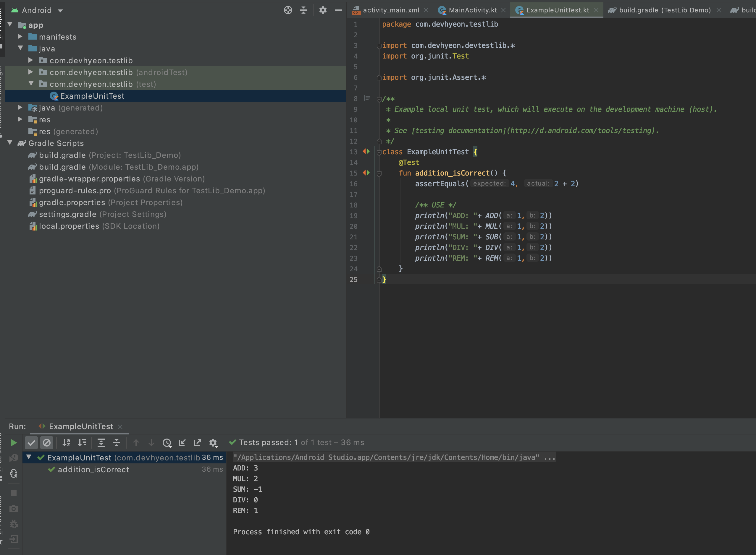Image resolution: width=756 pixels, height=555 pixels.
Task: Click run gutter icon next to class ExampleUnitTest
Action: pyautogui.click(x=366, y=152)
